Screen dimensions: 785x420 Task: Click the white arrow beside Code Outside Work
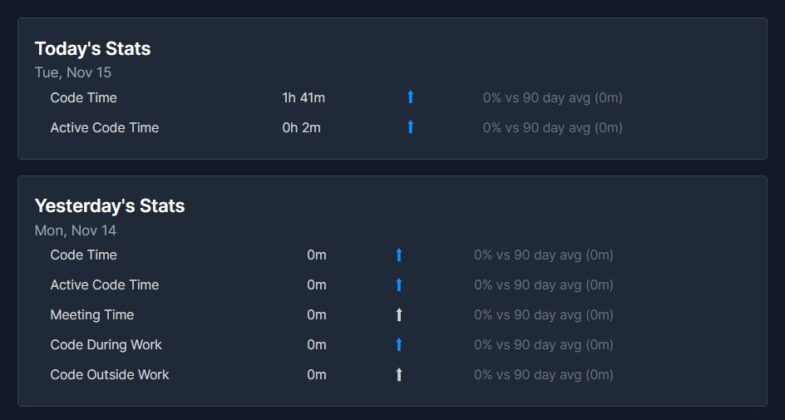399,375
